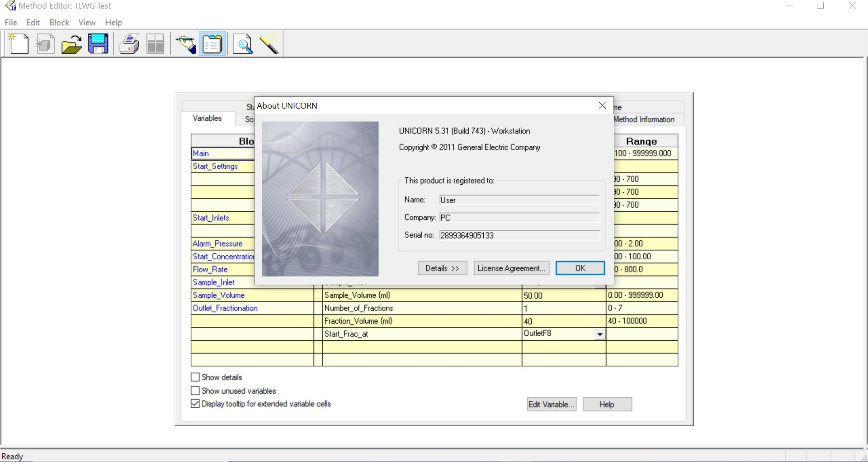The height and width of the screenshot is (462, 868).
Task: Select the Outlet_Fractionation block
Action: (x=225, y=308)
